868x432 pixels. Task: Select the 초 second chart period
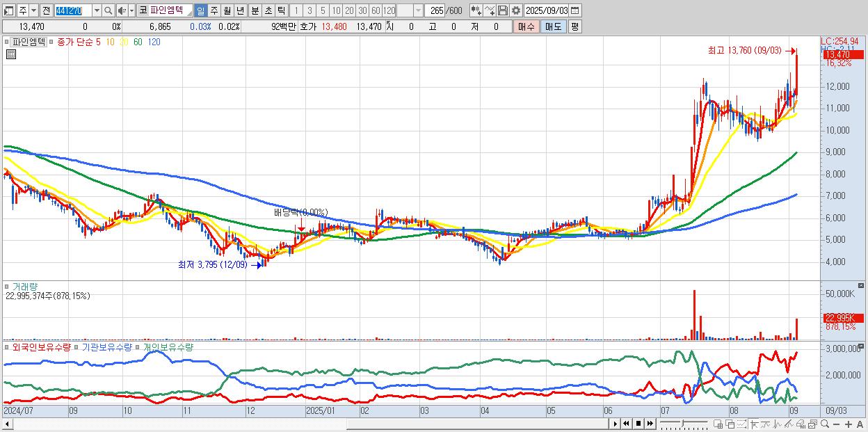click(268, 11)
